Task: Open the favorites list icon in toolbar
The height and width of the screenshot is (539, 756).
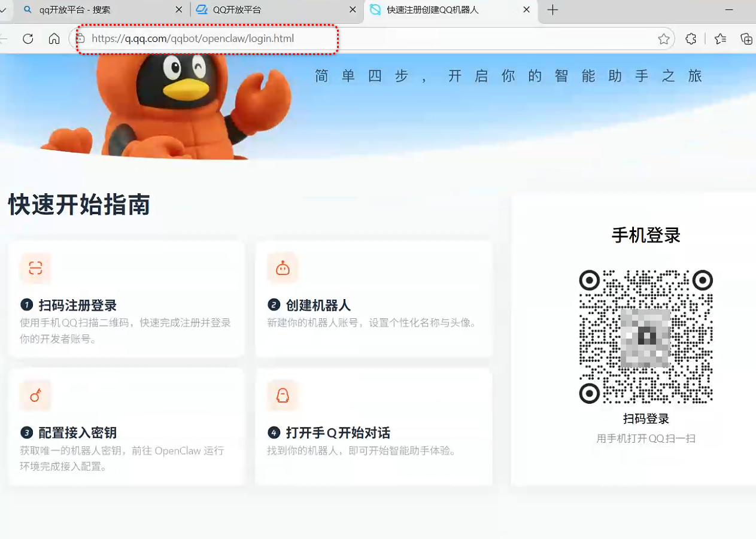Action: coord(720,39)
